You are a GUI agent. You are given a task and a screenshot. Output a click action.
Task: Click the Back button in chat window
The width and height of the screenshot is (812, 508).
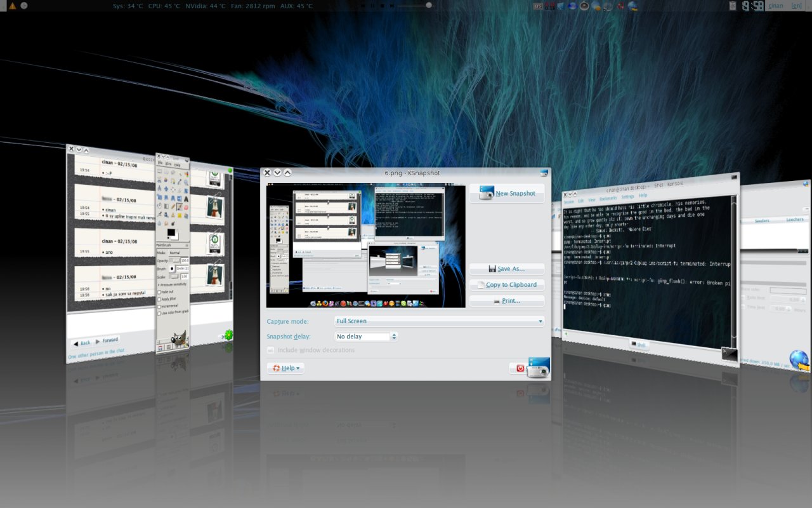click(81, 343)
